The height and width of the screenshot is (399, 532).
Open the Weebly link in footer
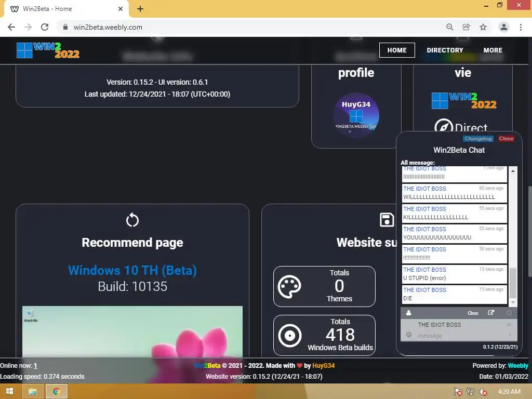[518, 366]
